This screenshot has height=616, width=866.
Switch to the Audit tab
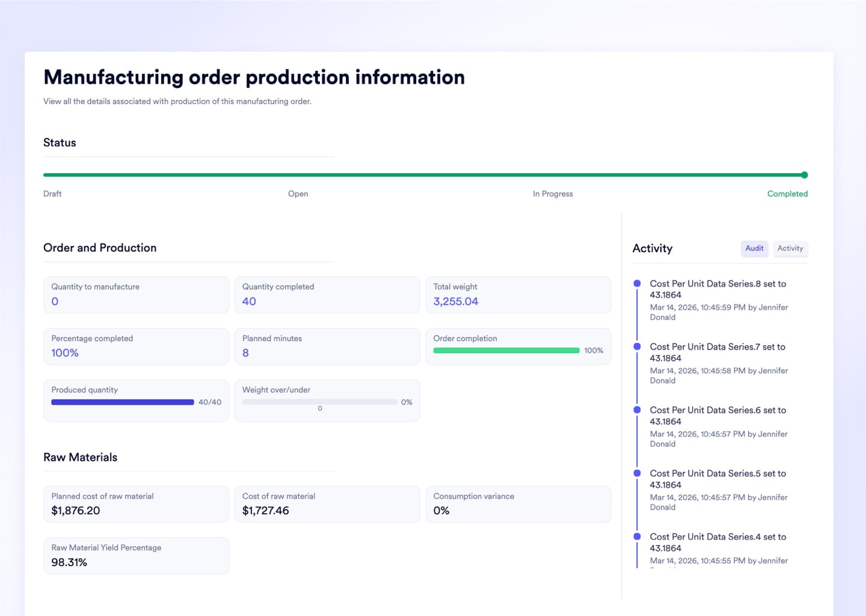[754, 248]
